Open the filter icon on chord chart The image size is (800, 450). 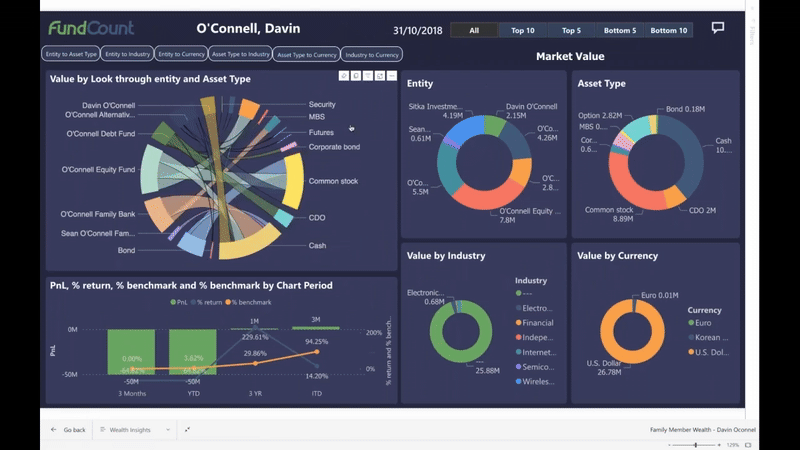[x=368, y=76]
